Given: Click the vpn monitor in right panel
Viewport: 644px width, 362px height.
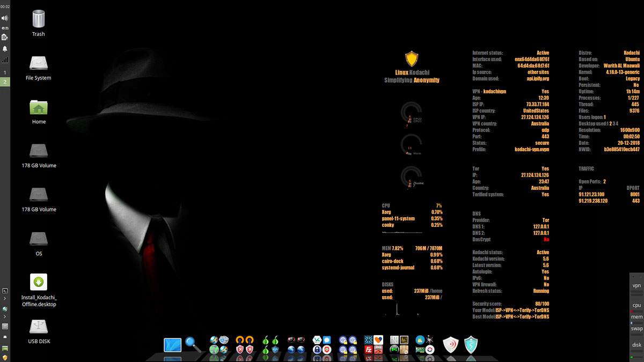Looking at the screenshot, I should click(636, 286).
